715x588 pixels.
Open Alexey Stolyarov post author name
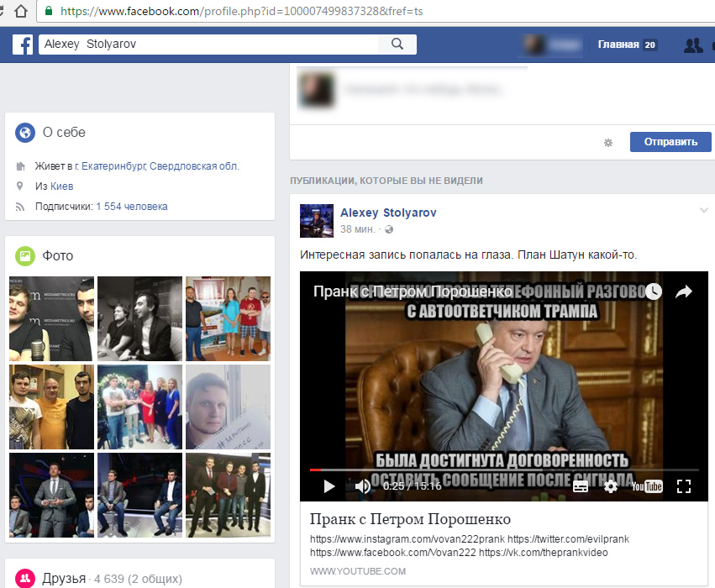coord(388,213)
